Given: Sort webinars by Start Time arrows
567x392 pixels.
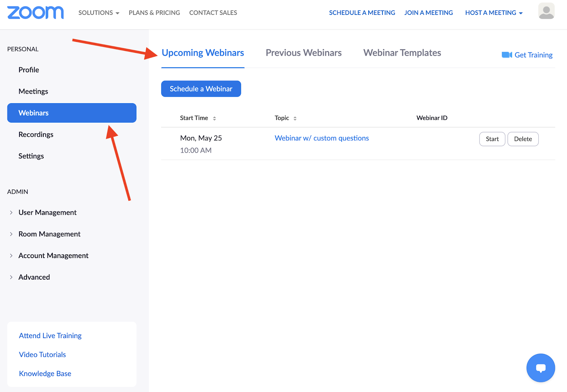Looking at the screenshot, I should pyautogui.click(x=214, y=118).
